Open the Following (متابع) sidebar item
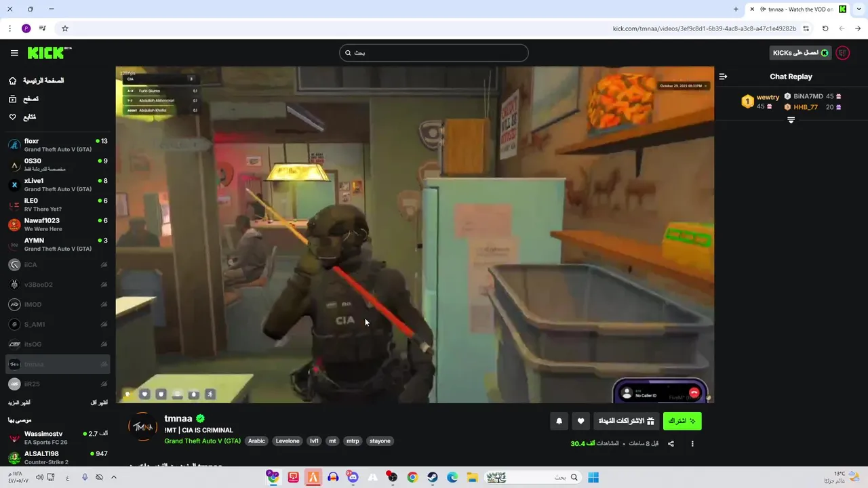The image size is (868, 488). [x=22, y=117]
